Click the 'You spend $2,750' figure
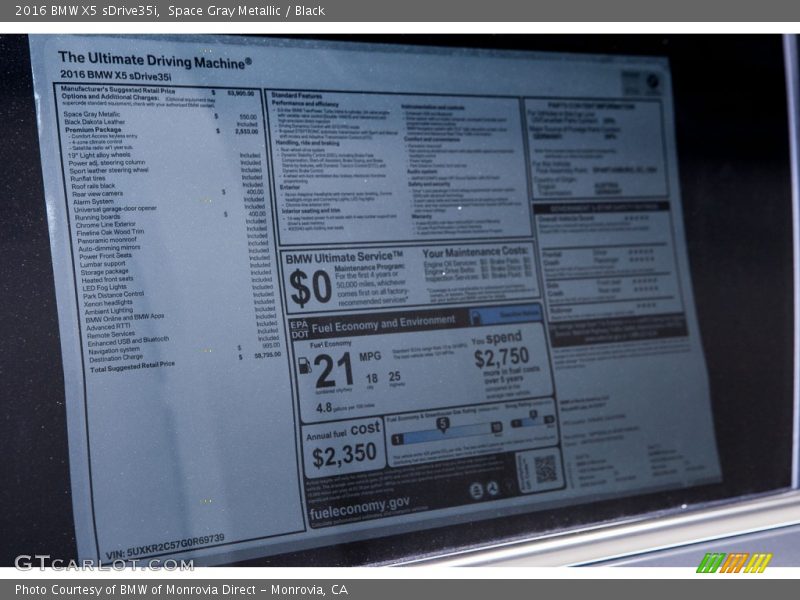Image resolution: width=800 pixels, height=600 pixels. tap(500, 352)
